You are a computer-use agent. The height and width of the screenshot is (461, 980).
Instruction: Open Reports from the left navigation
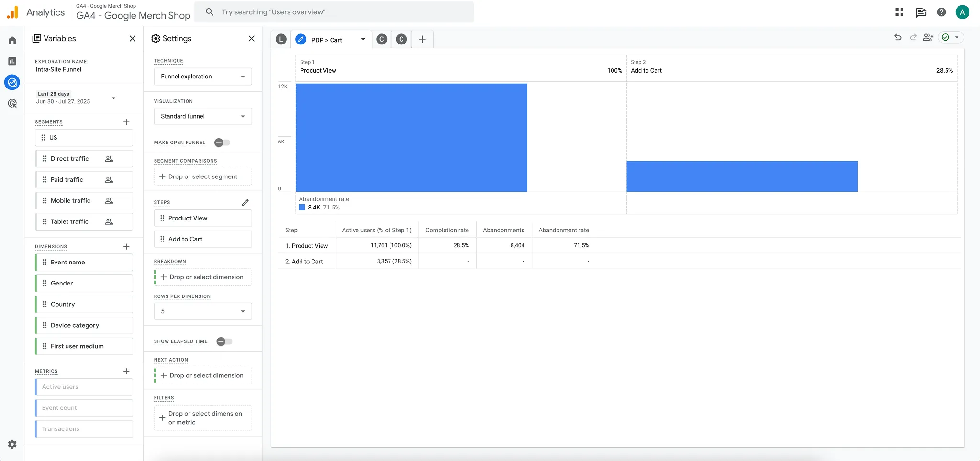(12, 62)
